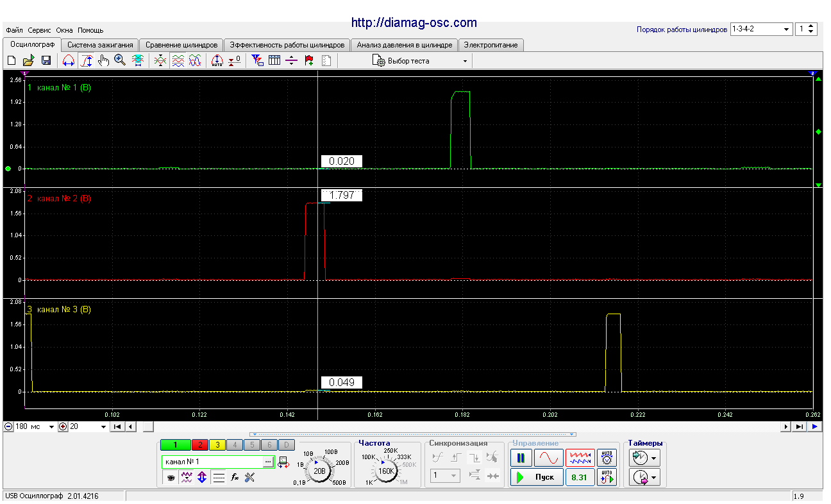The width and height of the screenshot is (831, 504).
Task: Select the red horizontal stretch tool icon
Action: coord(69,60)
